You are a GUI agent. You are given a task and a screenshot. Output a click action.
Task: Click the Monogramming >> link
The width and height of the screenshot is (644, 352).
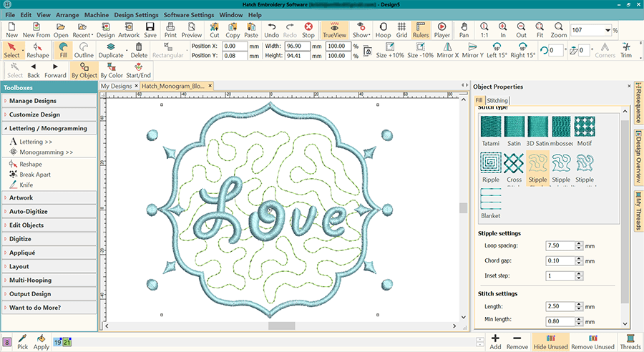[46, 152]
